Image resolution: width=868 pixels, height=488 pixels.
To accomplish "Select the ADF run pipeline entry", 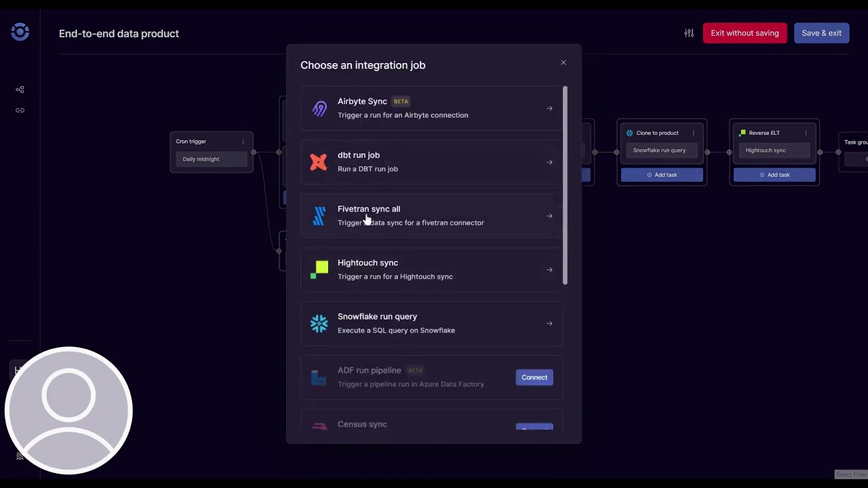I will tap(431, 377).
